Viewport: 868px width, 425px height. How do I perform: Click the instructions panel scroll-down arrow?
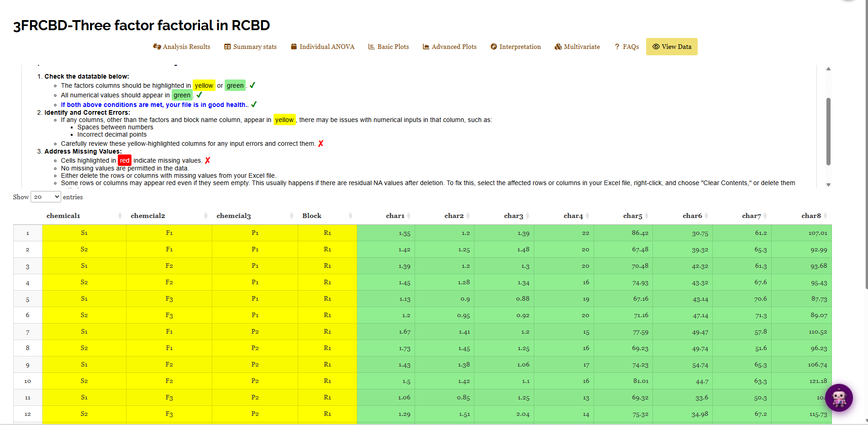click(x=828, y=185)
